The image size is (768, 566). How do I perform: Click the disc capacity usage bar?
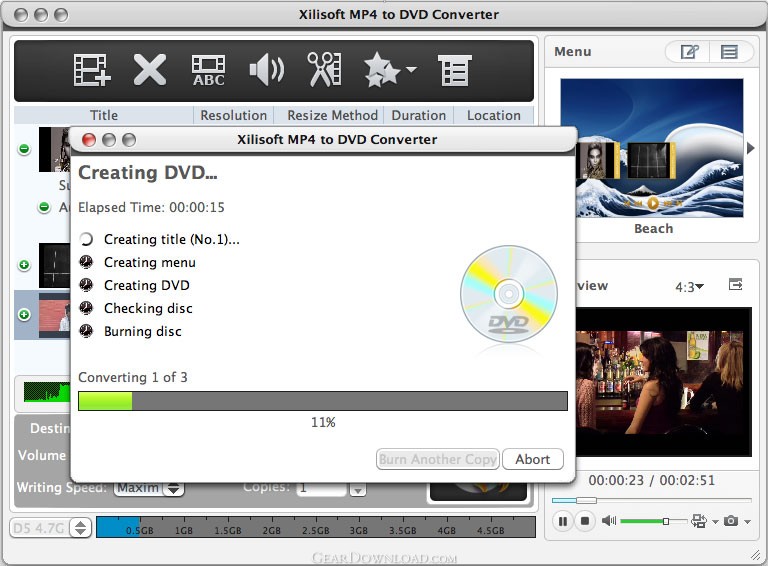[x=316, y=527]
